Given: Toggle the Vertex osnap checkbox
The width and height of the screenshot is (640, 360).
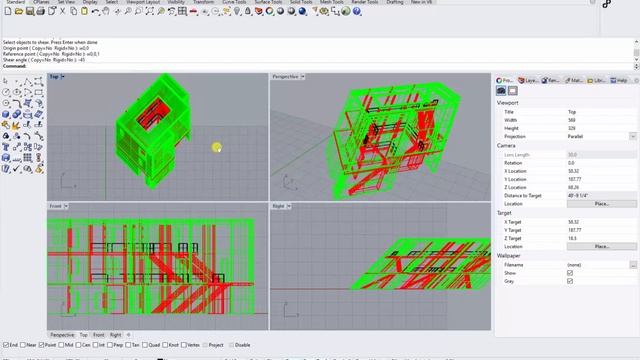Looking at the screenshot, I should [x=184, y=345].
